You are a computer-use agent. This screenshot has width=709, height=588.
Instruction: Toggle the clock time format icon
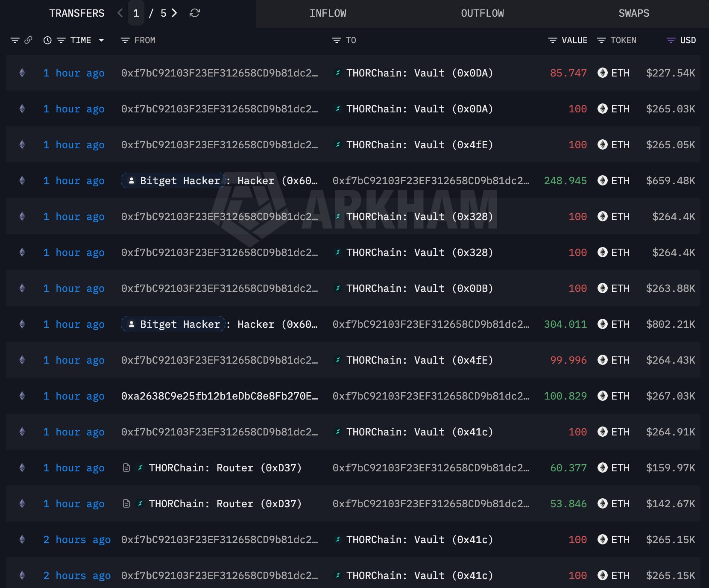click(x=47, y=40)
